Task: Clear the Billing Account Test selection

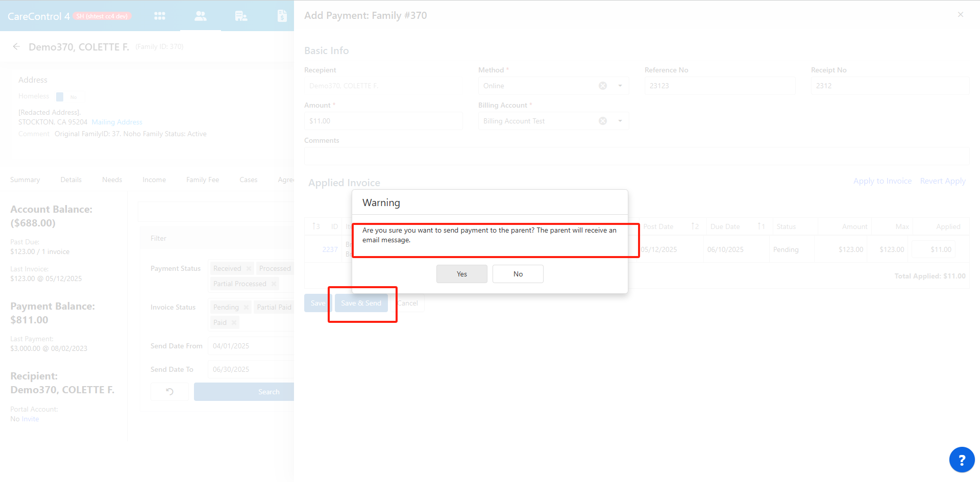Action: tap(603, 121)
